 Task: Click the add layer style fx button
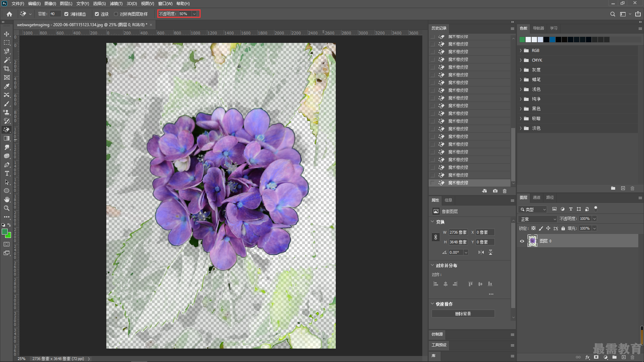(587, 357)
